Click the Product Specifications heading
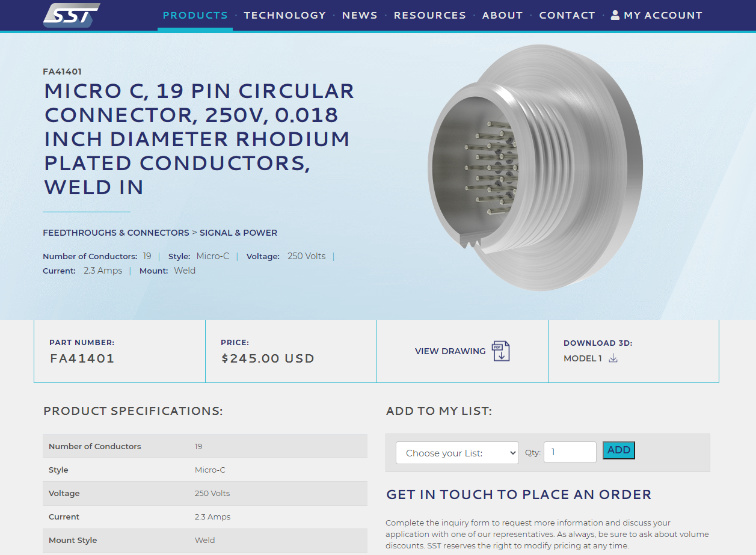 133,411
